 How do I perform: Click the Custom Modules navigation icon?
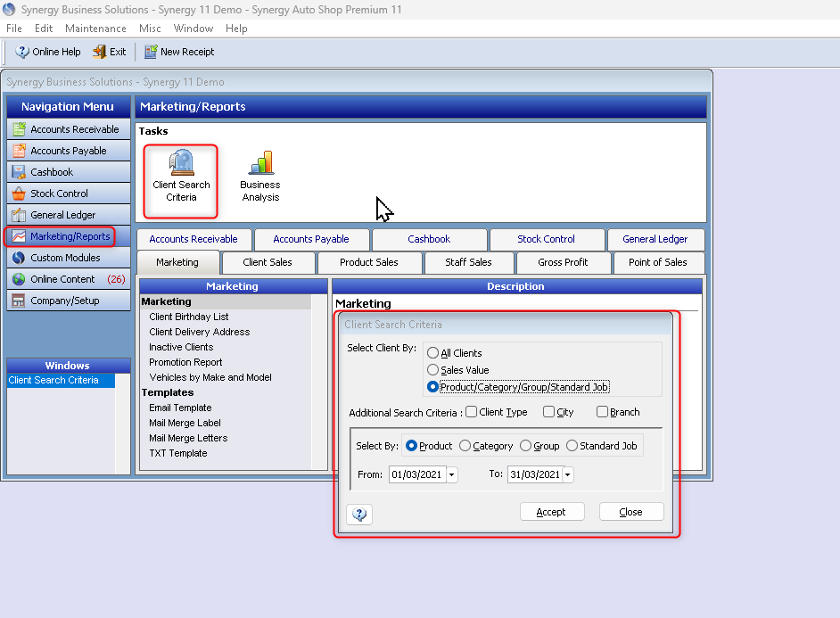[19, 258]
